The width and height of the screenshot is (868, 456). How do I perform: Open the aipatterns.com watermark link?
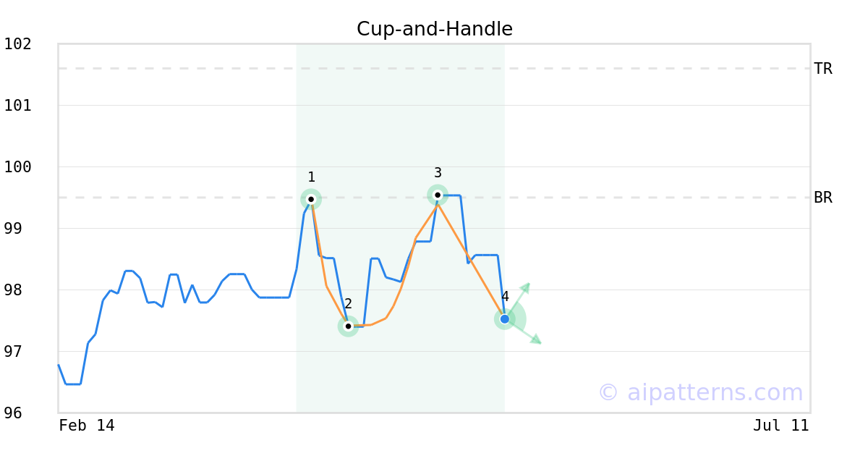700,392
